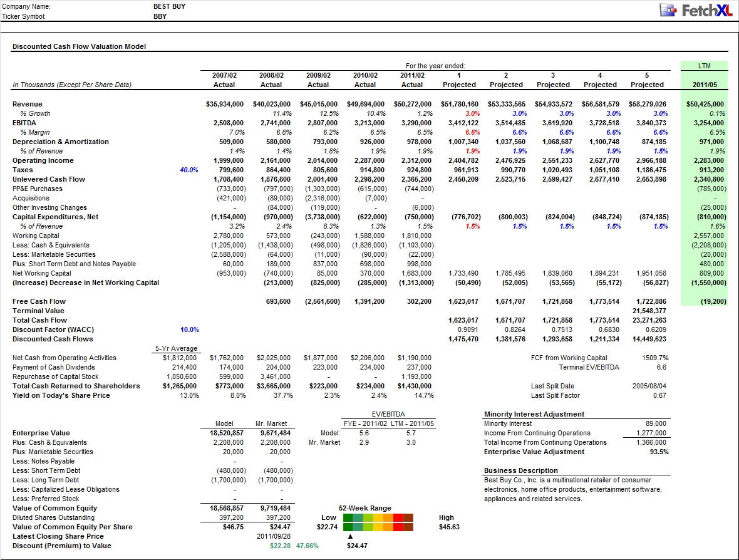Click the FetchXL logo icon

668,9
